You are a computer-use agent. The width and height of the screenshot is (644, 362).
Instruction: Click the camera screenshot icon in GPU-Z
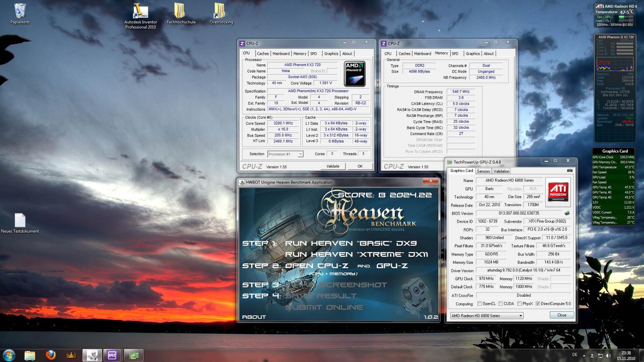click(x=570, y=171)
